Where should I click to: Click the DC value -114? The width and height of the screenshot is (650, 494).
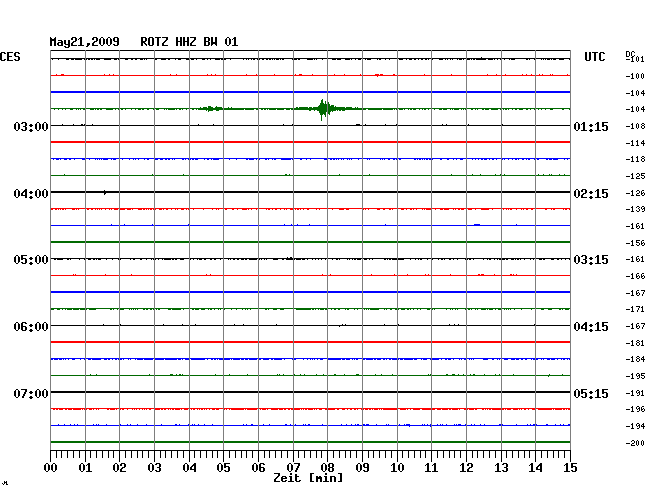tap(635, 143)
